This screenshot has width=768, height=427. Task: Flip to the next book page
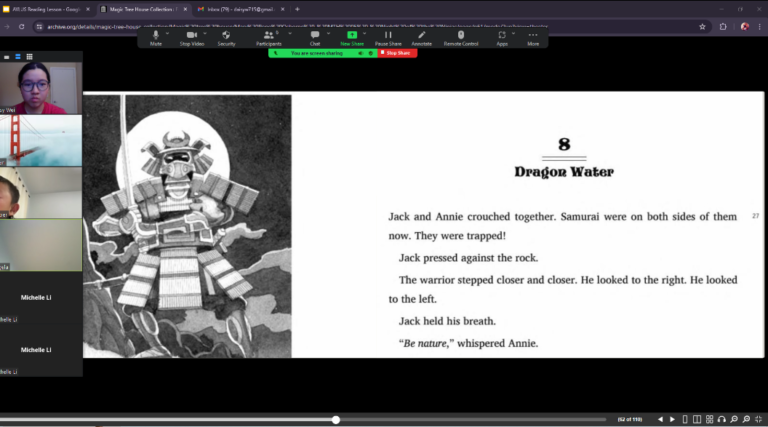672,419
